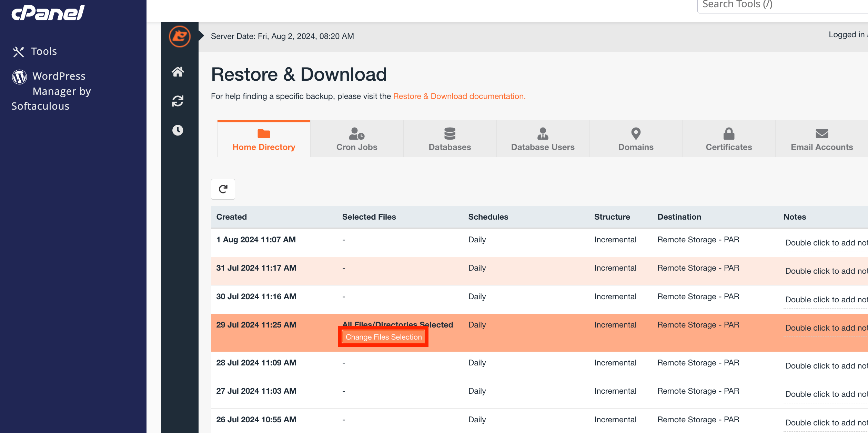Click Change Files Selection button
This screenshot has height=433, width=868.
[384, 337]
